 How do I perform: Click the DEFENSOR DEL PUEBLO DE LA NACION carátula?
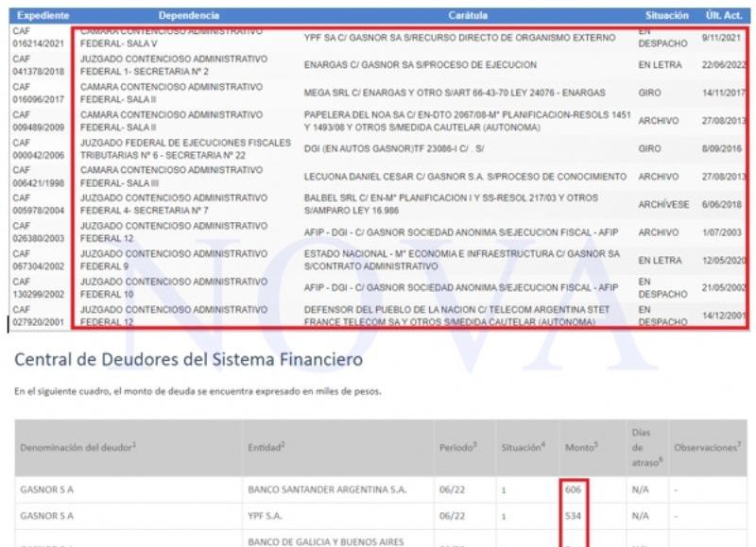click(x=456, y=316)
